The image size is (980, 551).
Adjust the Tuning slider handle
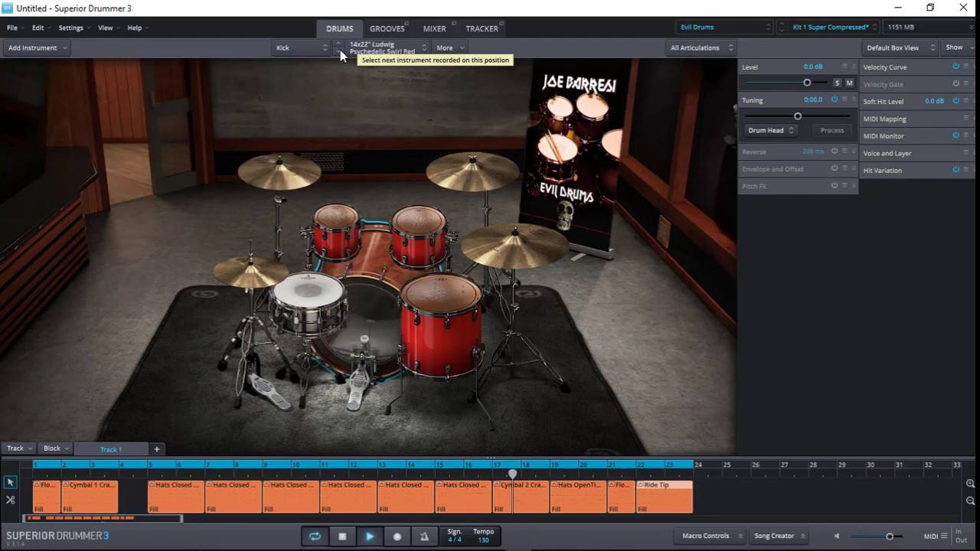tap(798, 116)
